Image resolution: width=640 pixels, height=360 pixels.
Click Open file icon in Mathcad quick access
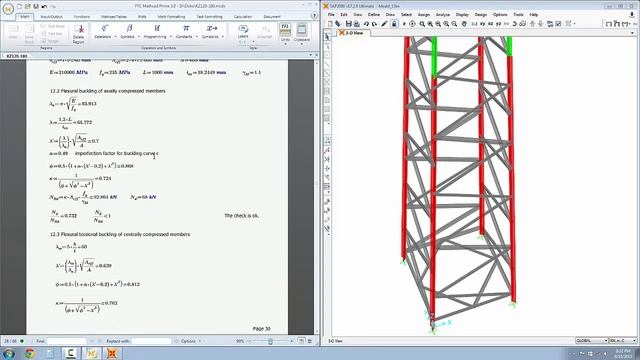click(27, 6)
